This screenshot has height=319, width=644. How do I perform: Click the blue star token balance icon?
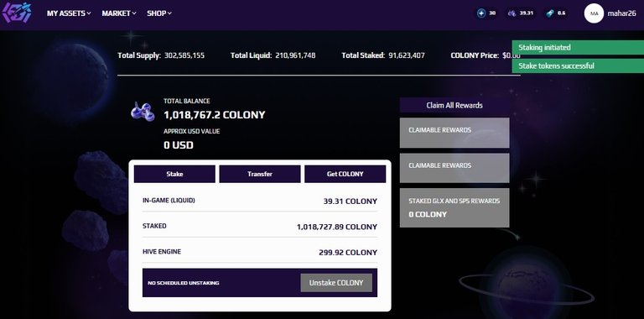[x=481, y=13]
